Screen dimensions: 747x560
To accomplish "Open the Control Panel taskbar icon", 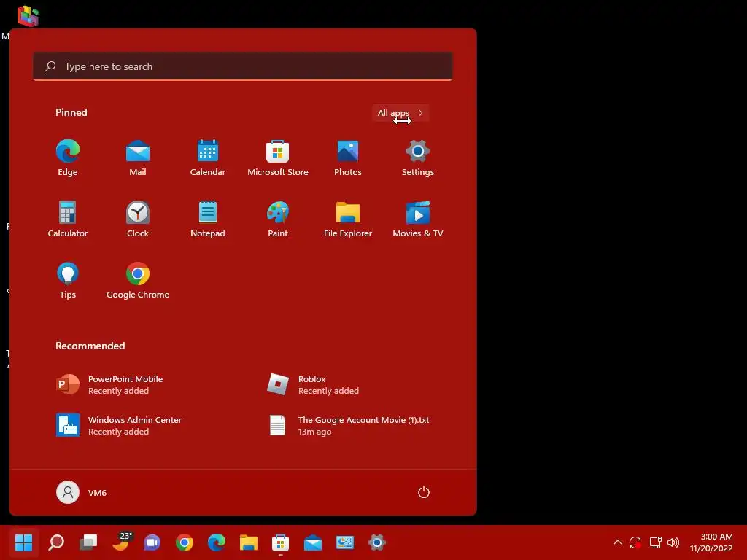I will (345, 542).
